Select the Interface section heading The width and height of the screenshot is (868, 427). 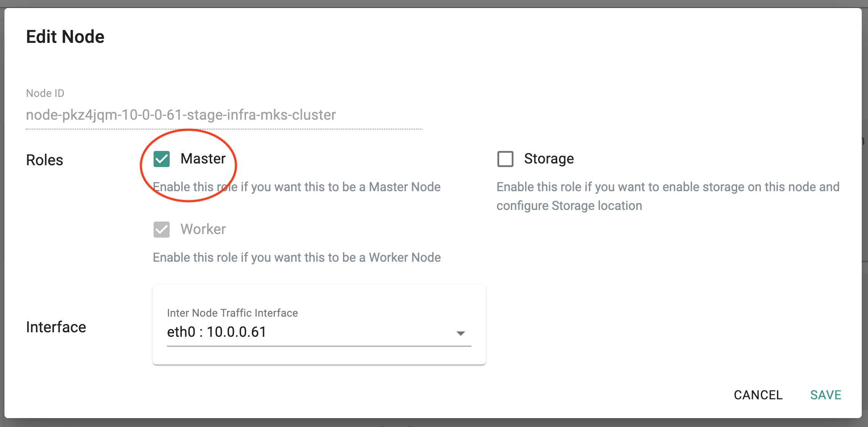pyautogui.click(x=56, y=327)
